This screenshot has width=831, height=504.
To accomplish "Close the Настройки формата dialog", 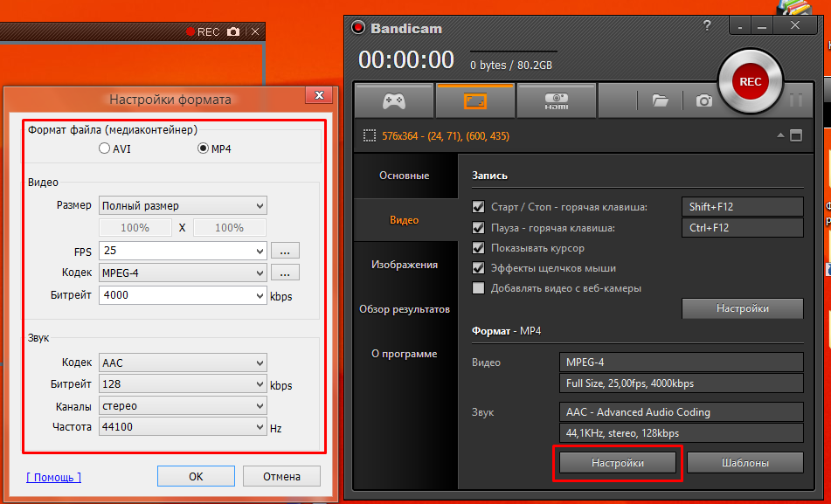I will (x=319, y=95).
